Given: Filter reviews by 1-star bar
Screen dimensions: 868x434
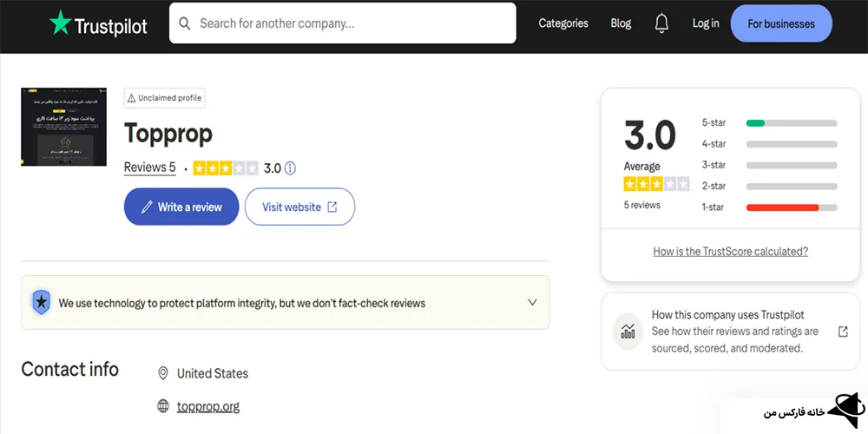Looking at the screenshot, I should click(791, 207).
